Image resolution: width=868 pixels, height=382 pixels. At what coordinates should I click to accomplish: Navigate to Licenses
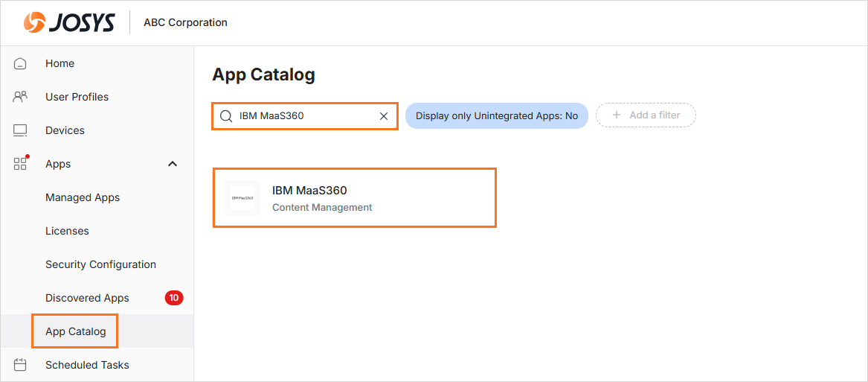pos(67,231)
